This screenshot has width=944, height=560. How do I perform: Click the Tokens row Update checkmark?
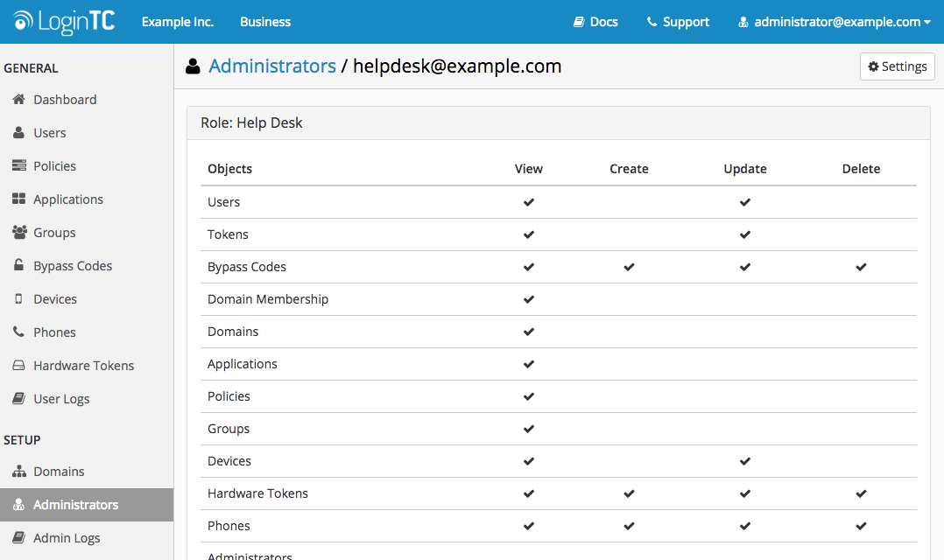pos(744,234)
